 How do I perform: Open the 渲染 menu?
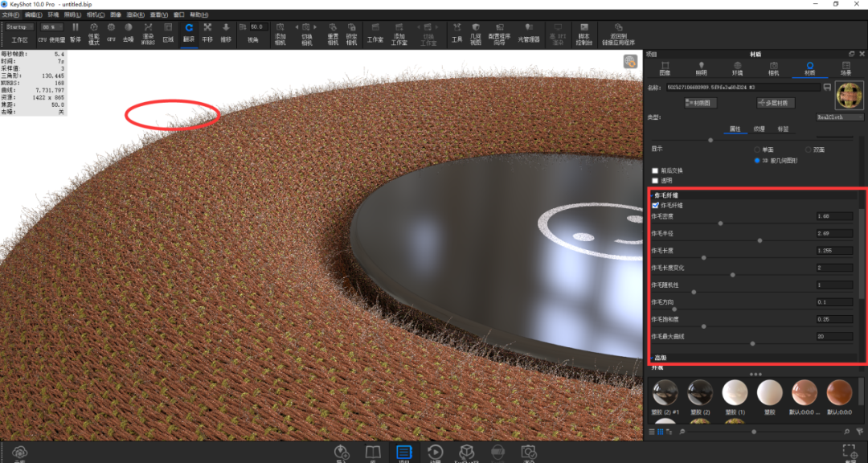[x=135, y=14]
